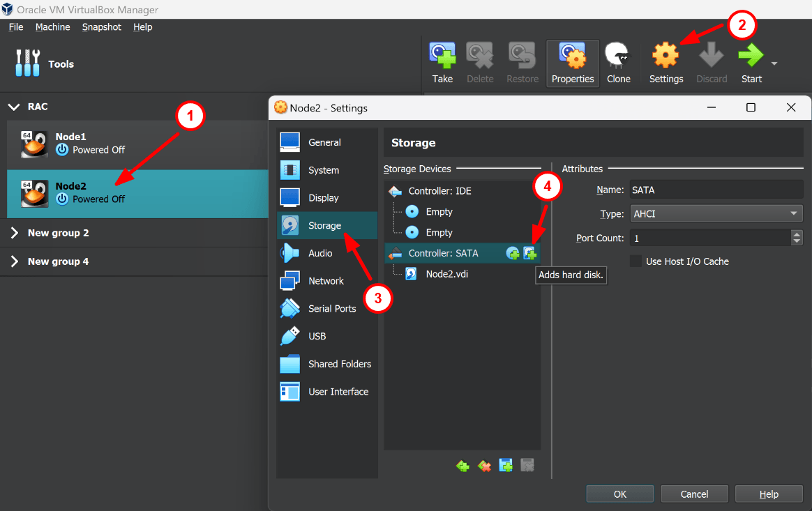Click remove selected controller icon below list

click(x=484, y=466)
